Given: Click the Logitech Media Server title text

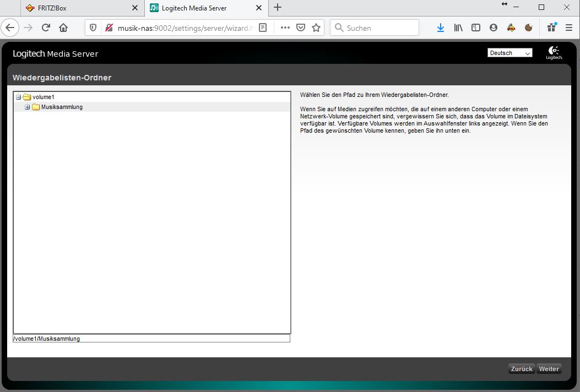Looking at the screenshot, I should point(55,53).
